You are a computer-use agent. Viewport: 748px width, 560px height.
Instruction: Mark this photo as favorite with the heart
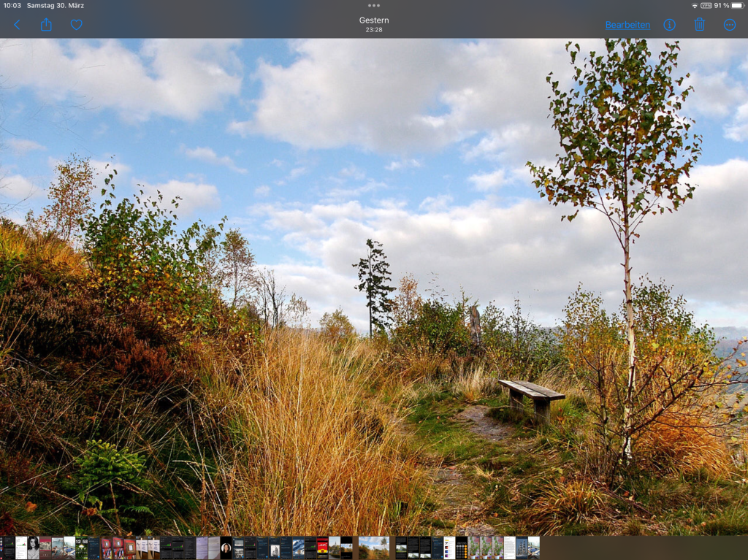(x=76, y=25)
